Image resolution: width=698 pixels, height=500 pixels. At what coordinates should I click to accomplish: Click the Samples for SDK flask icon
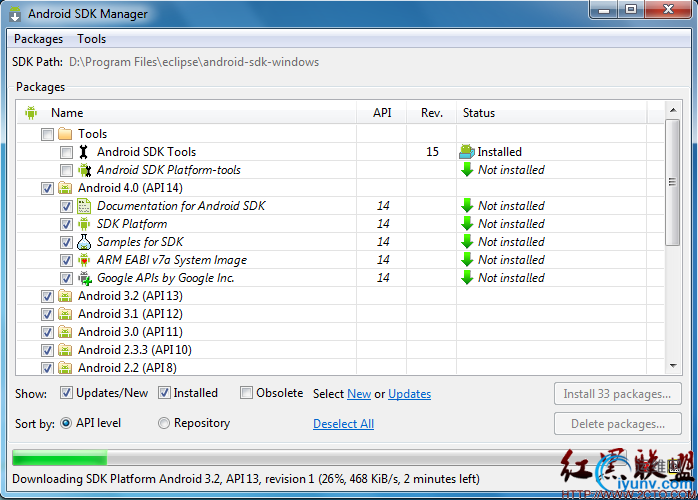84,242
